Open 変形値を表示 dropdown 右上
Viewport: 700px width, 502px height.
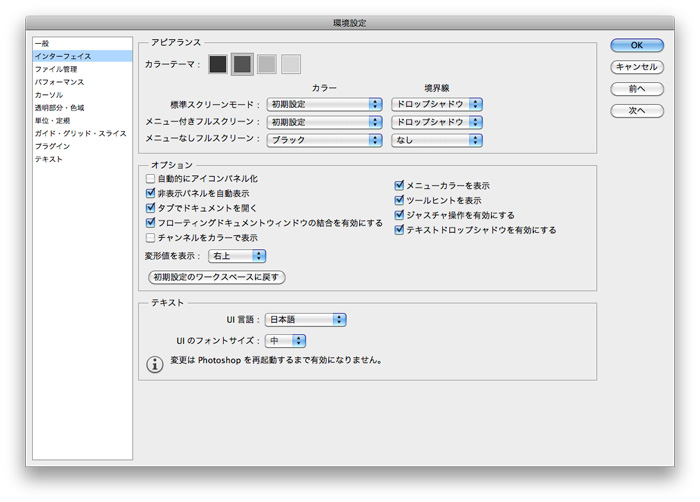[x=237, y=256]
